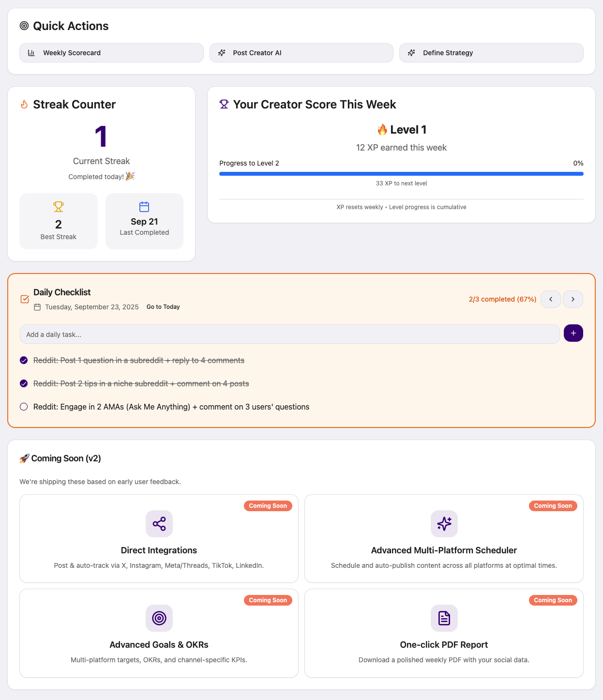Uncheck the 'Post 1 question' Reddit task
The image size is (603, 700).
click(x=24, y=360)
